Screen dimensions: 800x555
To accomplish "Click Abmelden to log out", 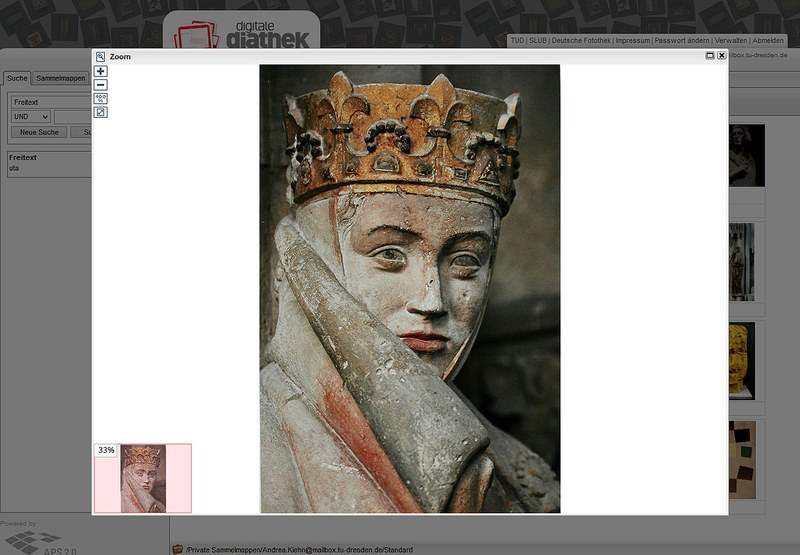I will (x=768, y=41).
